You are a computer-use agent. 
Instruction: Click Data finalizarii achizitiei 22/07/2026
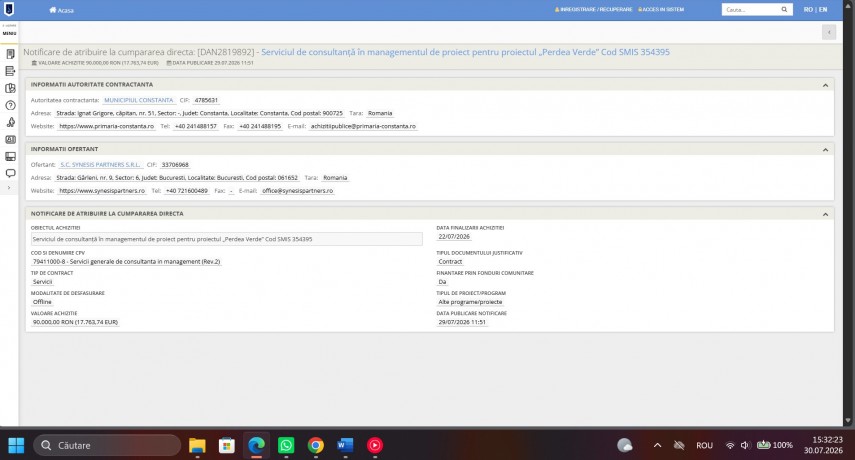tap(454, 237)
